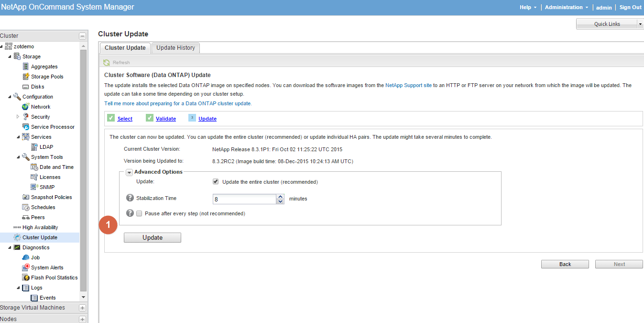Open the Administration menu
Image resolution: width=644 pixels, height=323 pixels.
(567, 7)
